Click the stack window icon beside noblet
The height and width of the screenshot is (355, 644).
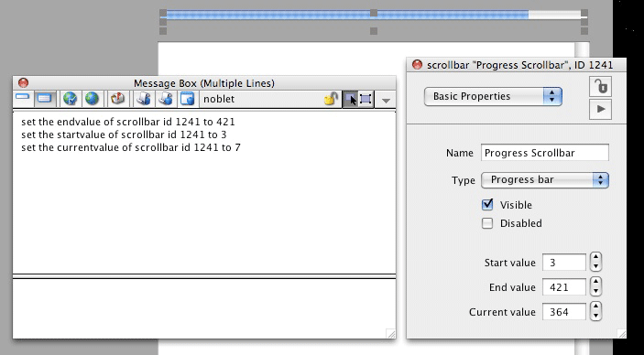(187, 99)
